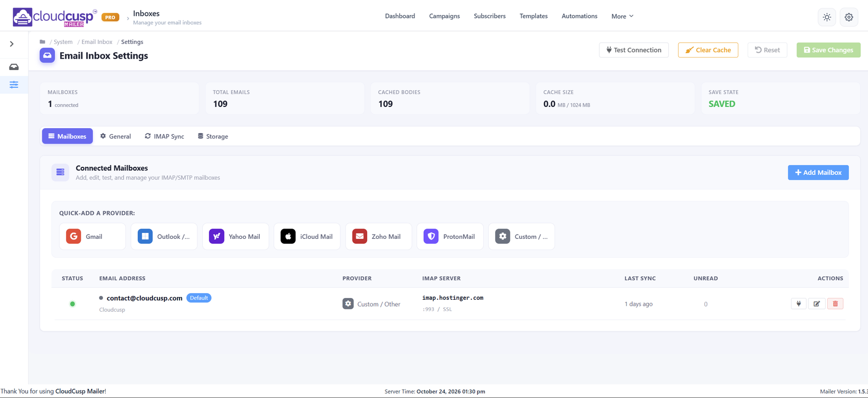Image resolution: width=868 pixels, height=398 pixels.
Task: Click the Save Changes button
Action: [x=828, y=50]
